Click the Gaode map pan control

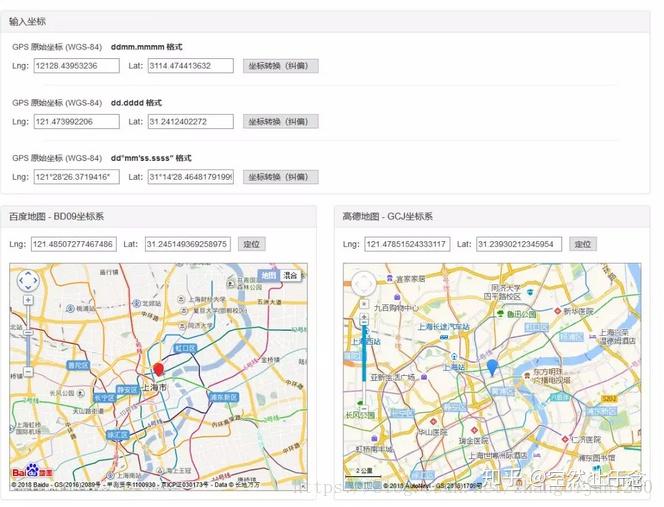[364, 283]
